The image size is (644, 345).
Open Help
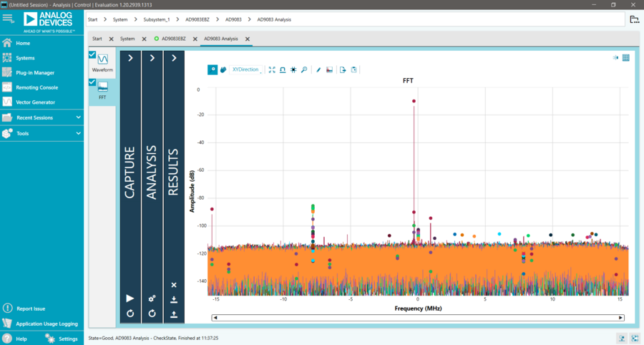click(x=15, y=339)
